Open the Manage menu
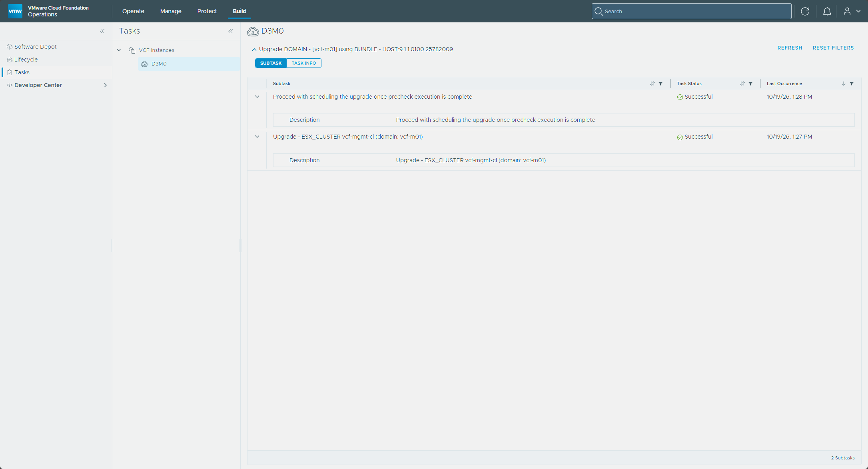 tap(171, 11)
